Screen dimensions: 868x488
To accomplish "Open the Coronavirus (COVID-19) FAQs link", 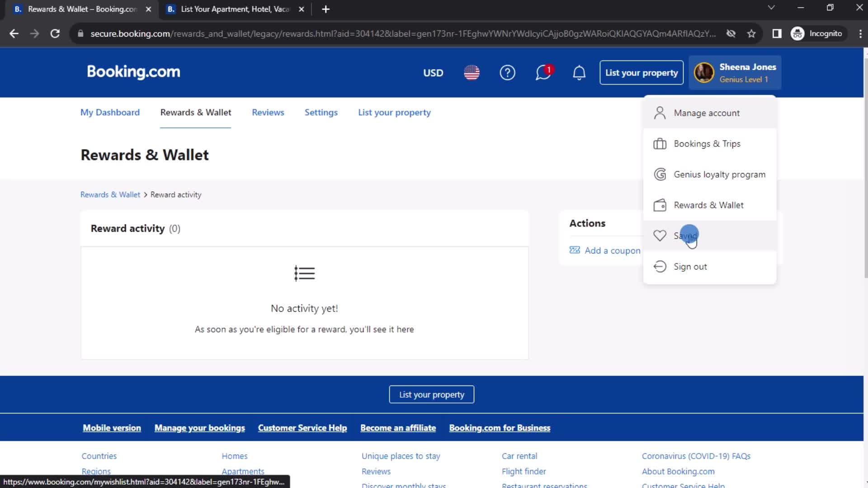I will (x=696, y=456).
